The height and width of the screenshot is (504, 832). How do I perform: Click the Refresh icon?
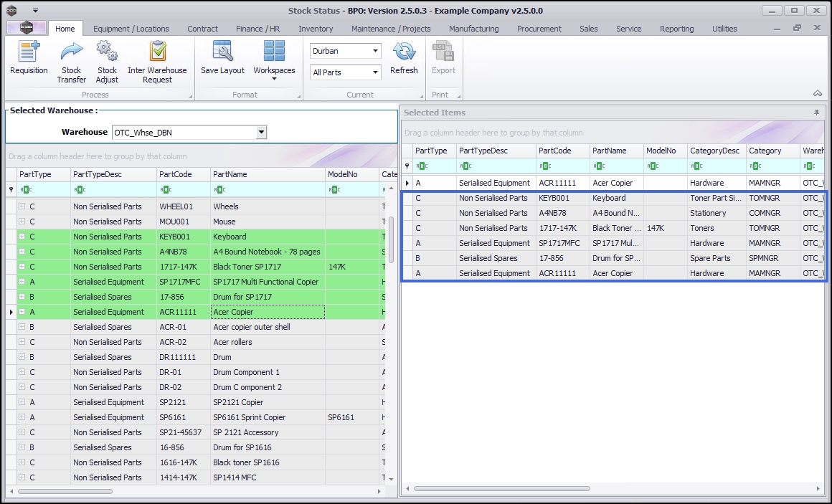click(x=404, y=52)
